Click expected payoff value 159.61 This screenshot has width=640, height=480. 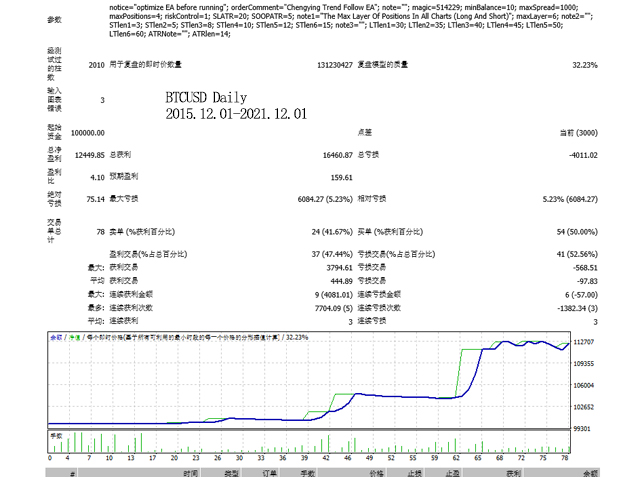(x=341, y=178)
